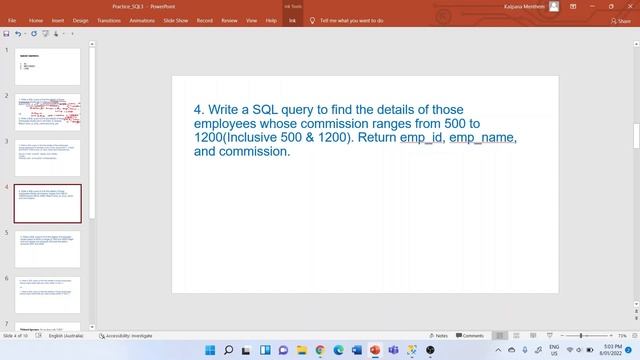Open the Record ribbon tab

tap(204, 20)
